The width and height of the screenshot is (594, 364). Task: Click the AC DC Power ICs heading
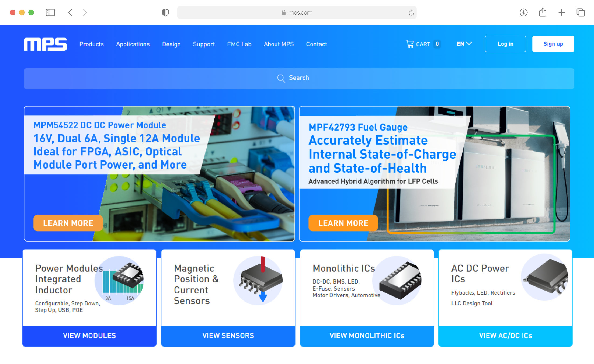(x=480, y=274)
